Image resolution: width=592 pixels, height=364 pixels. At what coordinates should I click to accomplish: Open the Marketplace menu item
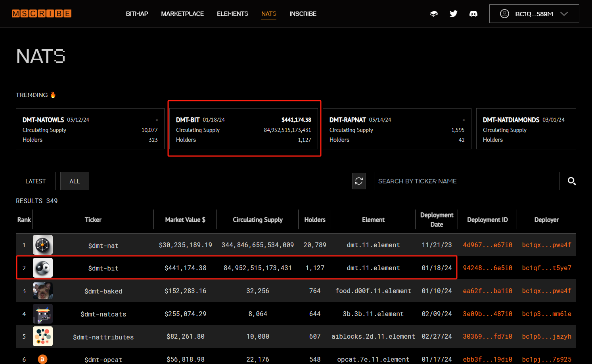(182, 14)
